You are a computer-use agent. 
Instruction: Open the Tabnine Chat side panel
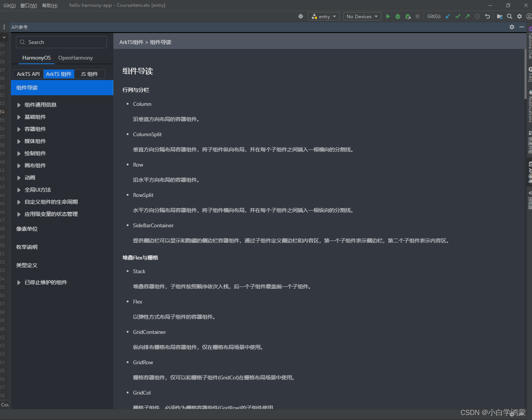point(530,43)
